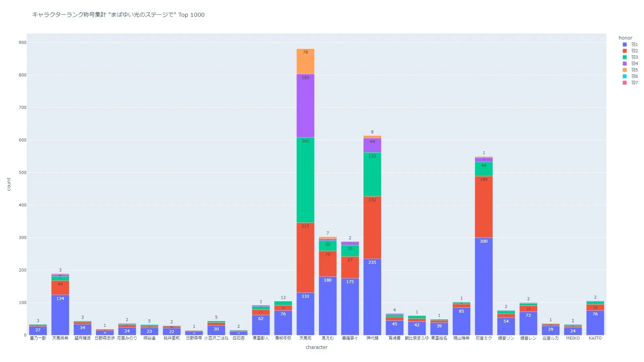Screen dimensions: 644x362
Task: Select 天馬司's purple 195 bar segment
Action: pyautogui.click(x=305, y=106)
